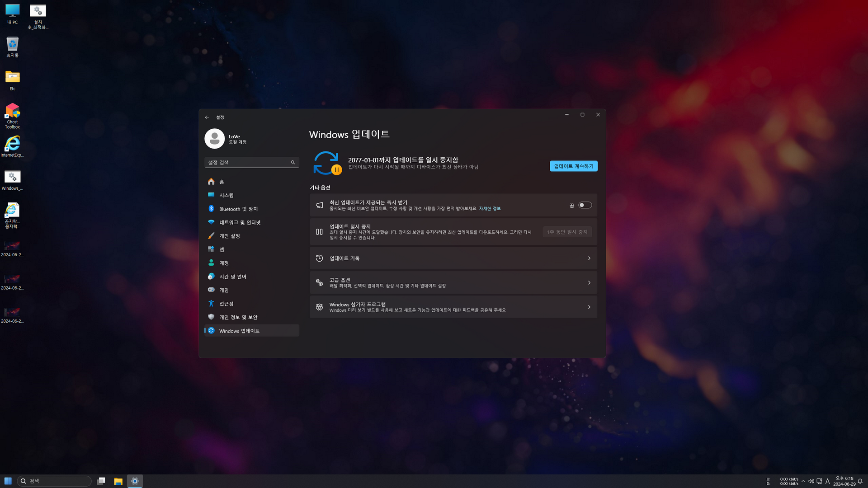The width and height of the screenshot is (868, 488).
Task: Open the Recycle Bin desktop icon
Action: coord(12,44)
